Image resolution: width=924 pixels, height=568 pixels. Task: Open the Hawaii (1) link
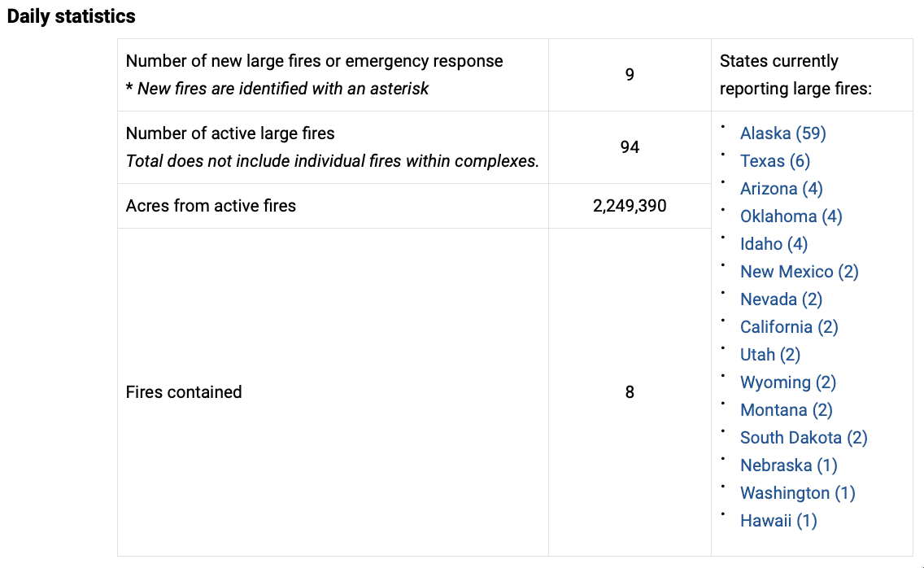(778, 522)
